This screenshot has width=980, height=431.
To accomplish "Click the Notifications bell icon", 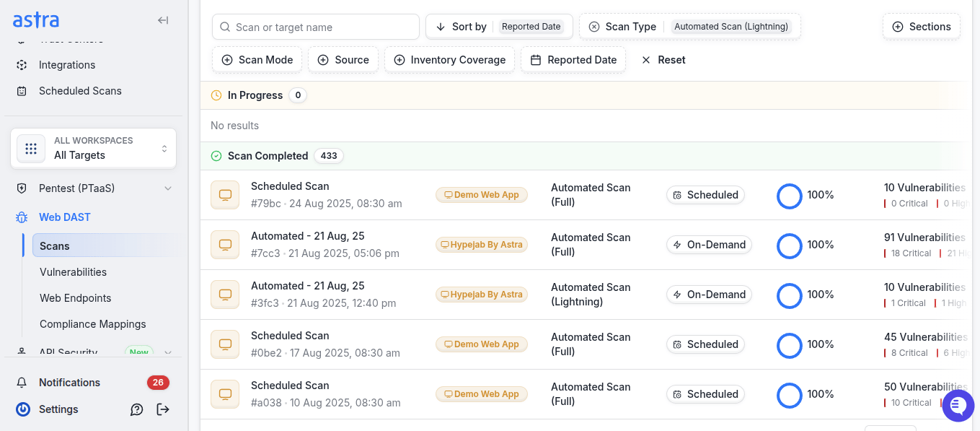I will click(x=22, y=383).
